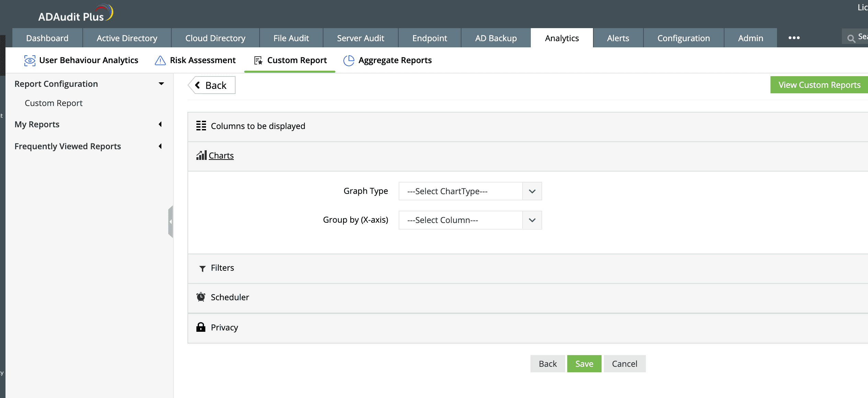Screen dimensions: 868x398
Task: Expand the My Reports section
Action: point(160,124)
